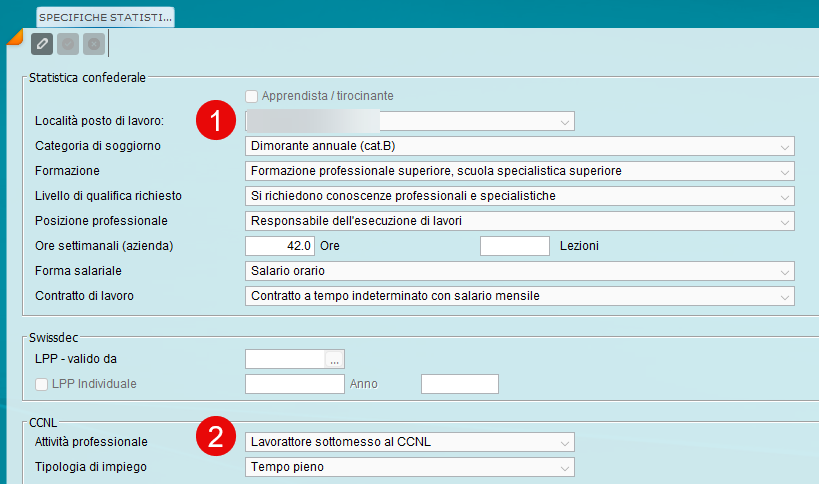Click the Anno input field
The image size is (819, 484).
459,384
